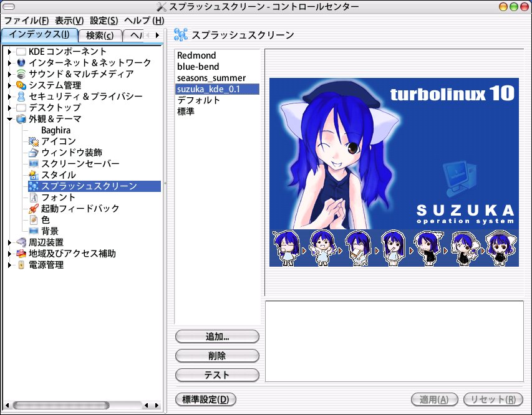
Task: Expand the インターネット＆ネットワーク category
Action: click(x=9, y=63)
